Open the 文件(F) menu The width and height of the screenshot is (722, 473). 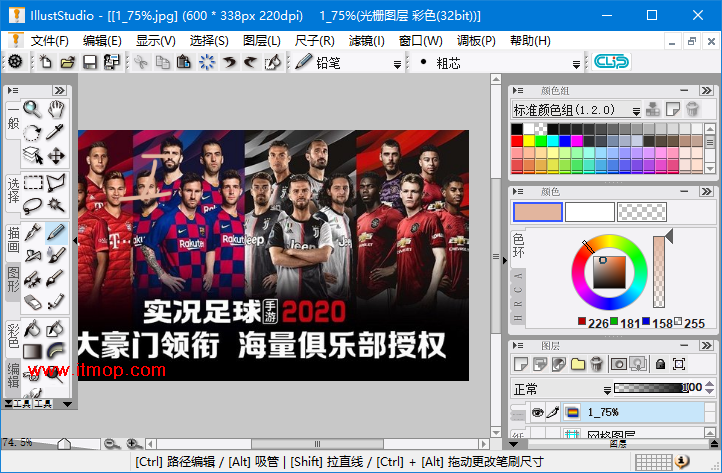coord(49,41)
